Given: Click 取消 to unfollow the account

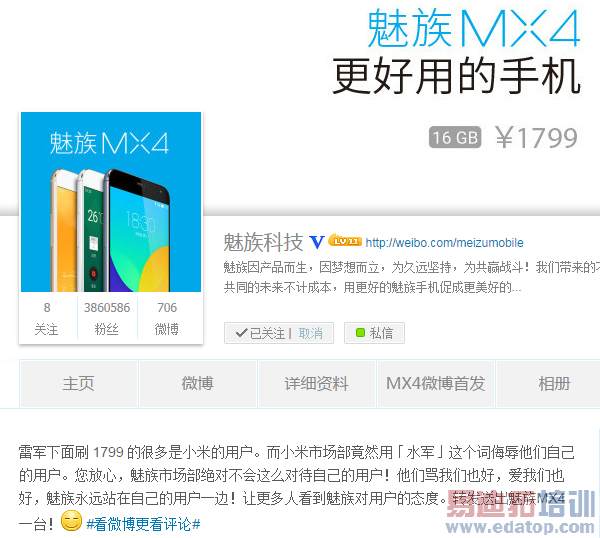Looking at the screenshot, I should [310, 333].
